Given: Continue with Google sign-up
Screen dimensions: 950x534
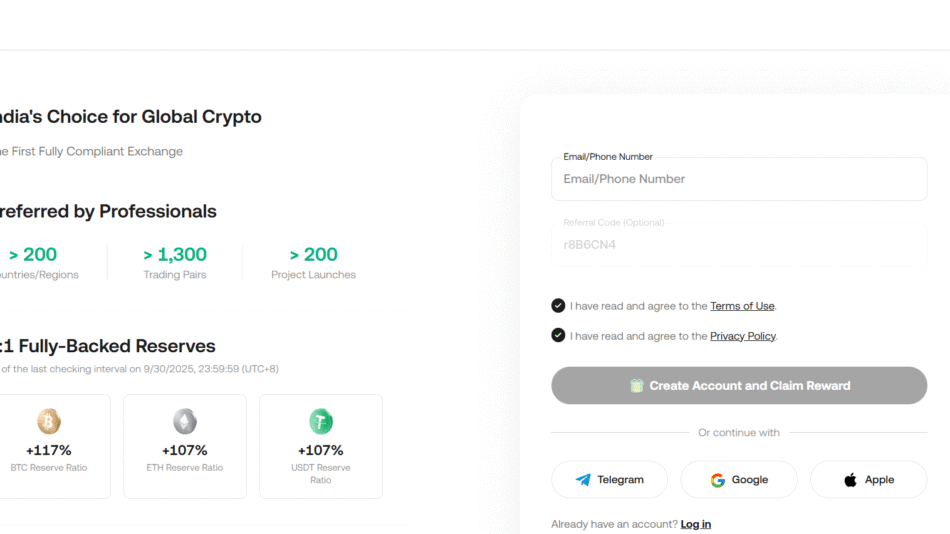Looking at the screenshot, I should click(739, 480).
